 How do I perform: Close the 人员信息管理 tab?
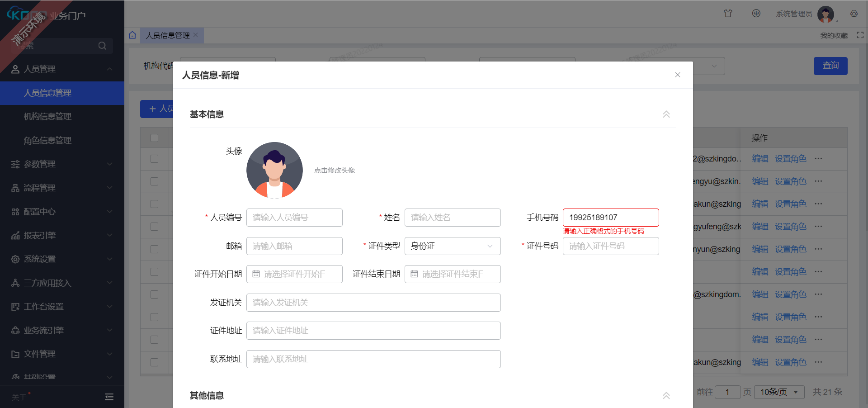(x=196, y=35)
